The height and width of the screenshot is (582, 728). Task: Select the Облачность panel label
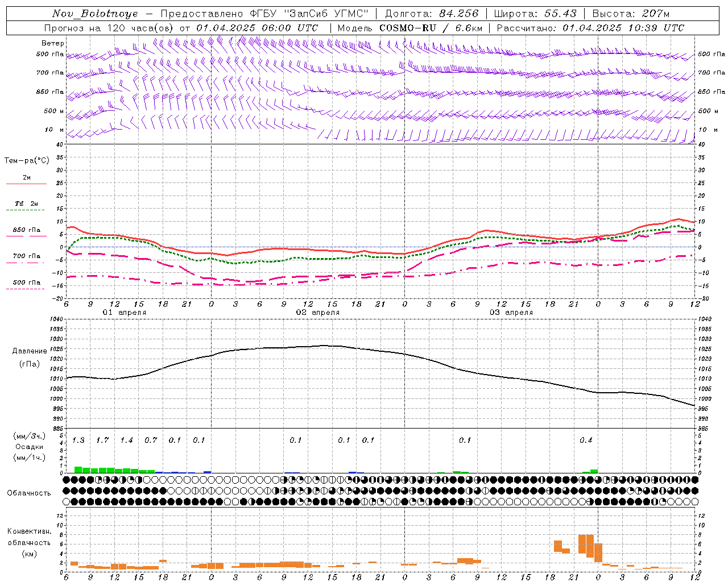29,493
